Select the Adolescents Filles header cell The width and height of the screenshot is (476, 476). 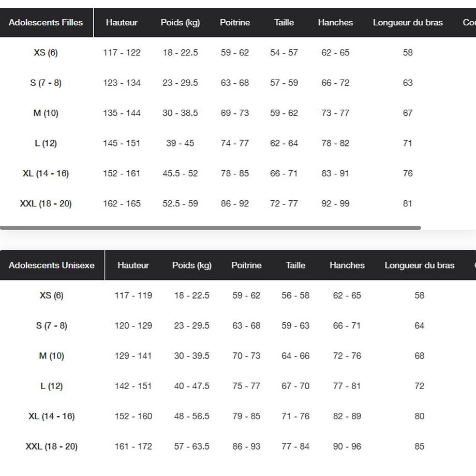[46, 22]
